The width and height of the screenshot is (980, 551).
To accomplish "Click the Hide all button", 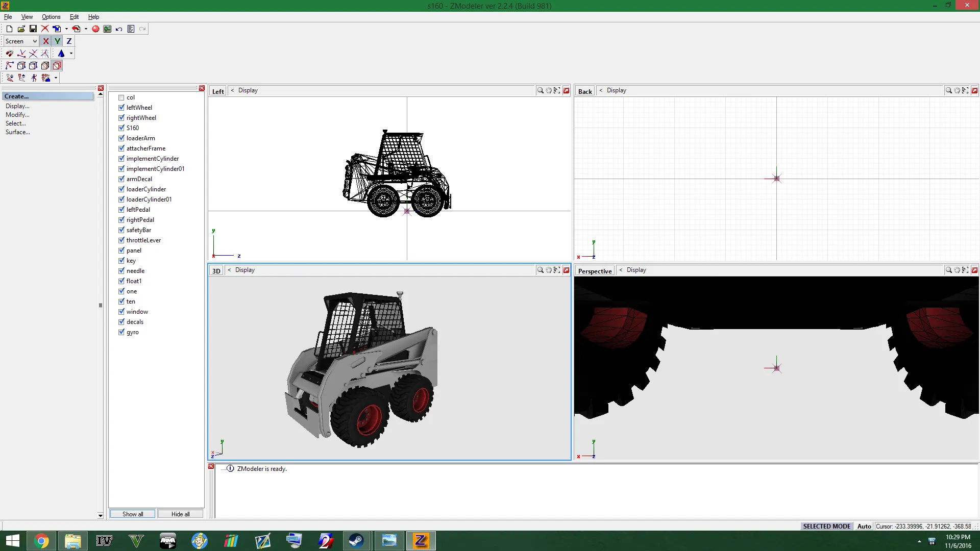I will coord(180,514).
